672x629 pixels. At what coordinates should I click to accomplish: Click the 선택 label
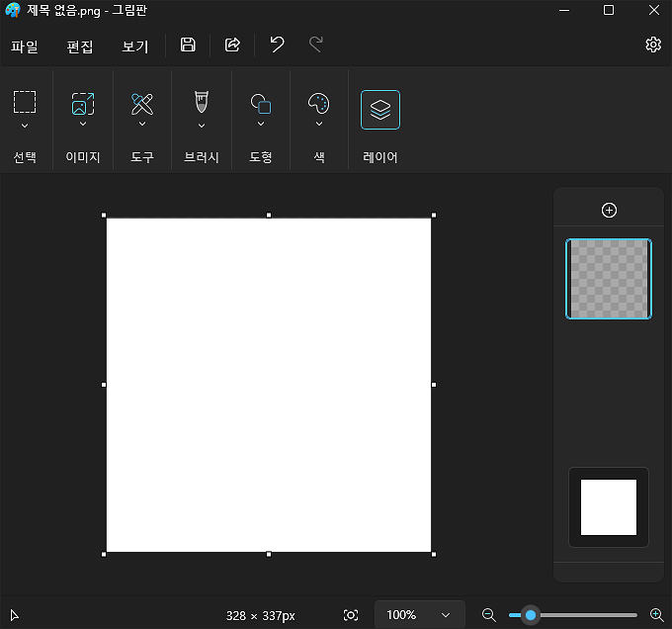pos(25,157)
